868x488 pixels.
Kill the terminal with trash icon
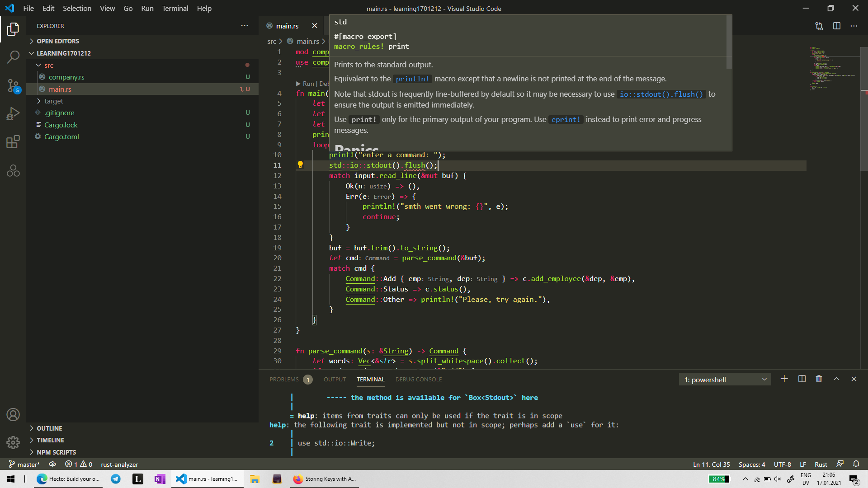[819, 379]
